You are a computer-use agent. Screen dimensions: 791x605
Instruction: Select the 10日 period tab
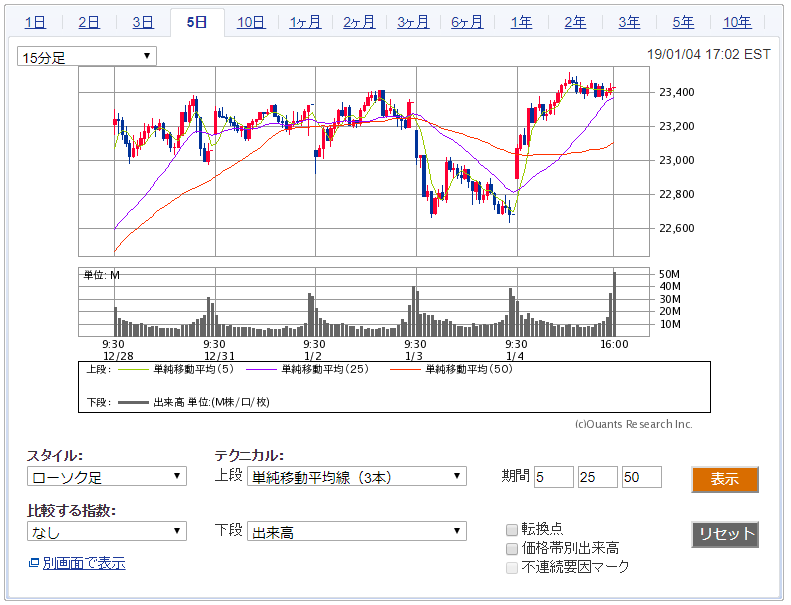click(x=251, y=22)
